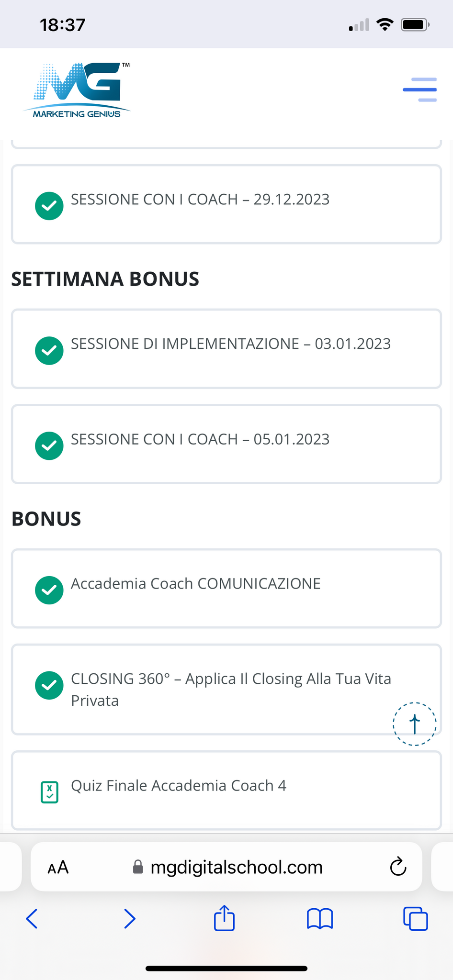Screen dimensions: 453x980
Task: Toggle check on Sessione di Implementazione 03.01.2023
Action: click(x=49, y=351)
